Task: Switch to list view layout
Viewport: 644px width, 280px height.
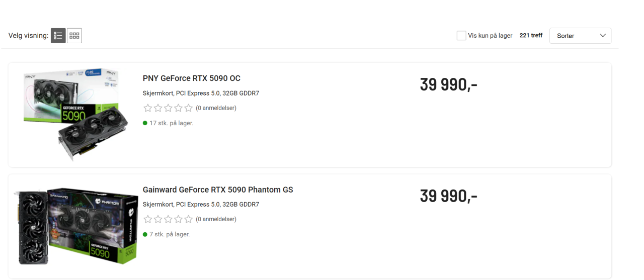Action: pos(58,36)
